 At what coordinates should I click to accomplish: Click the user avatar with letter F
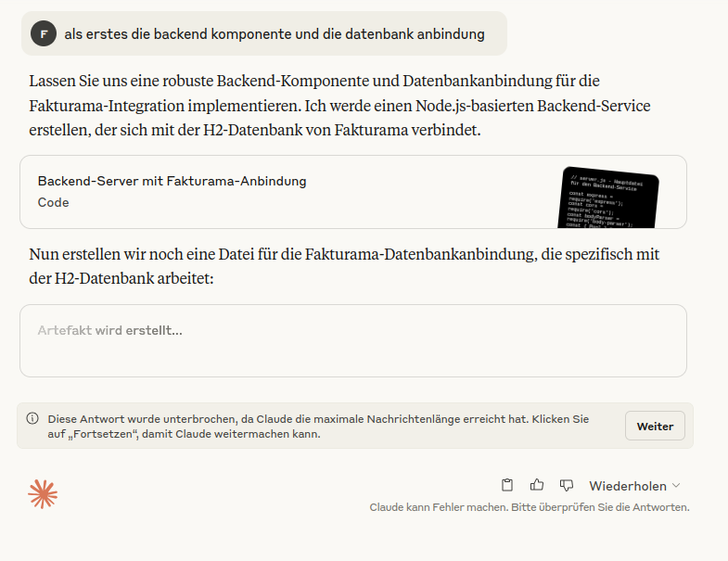[44, 33]
